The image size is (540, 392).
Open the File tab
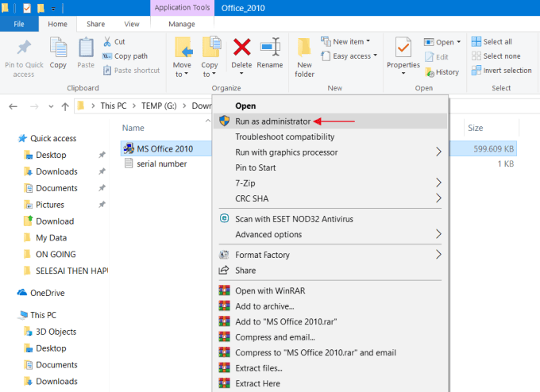click(19, 24)
